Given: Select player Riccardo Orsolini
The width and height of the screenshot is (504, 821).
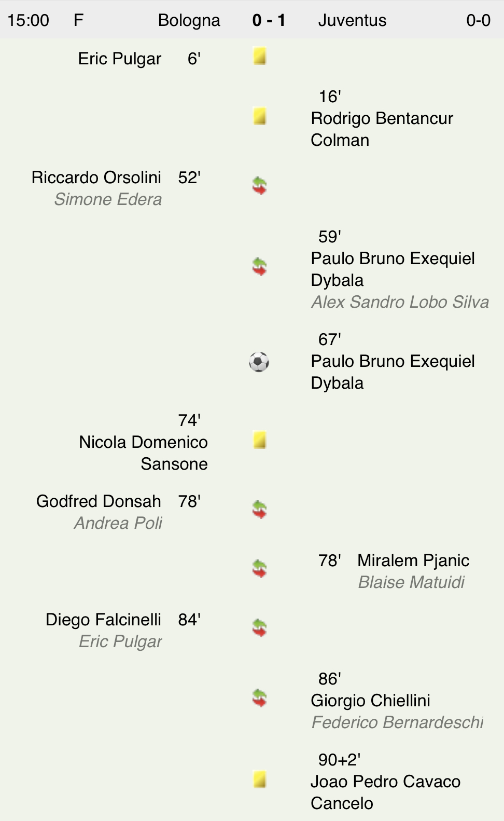Looking at the screenshot, I should (96, 177).
